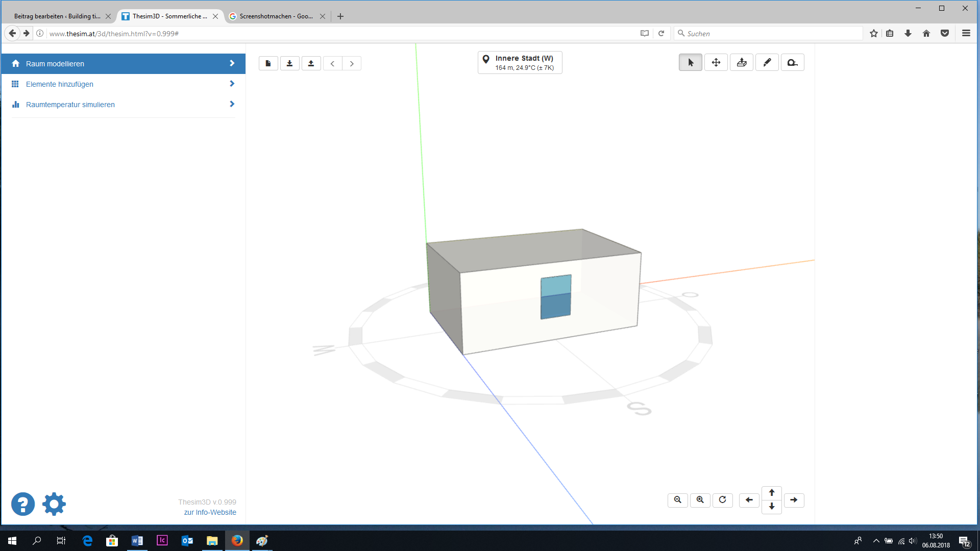Expand the Raum modellieren section

pos(123,64)
